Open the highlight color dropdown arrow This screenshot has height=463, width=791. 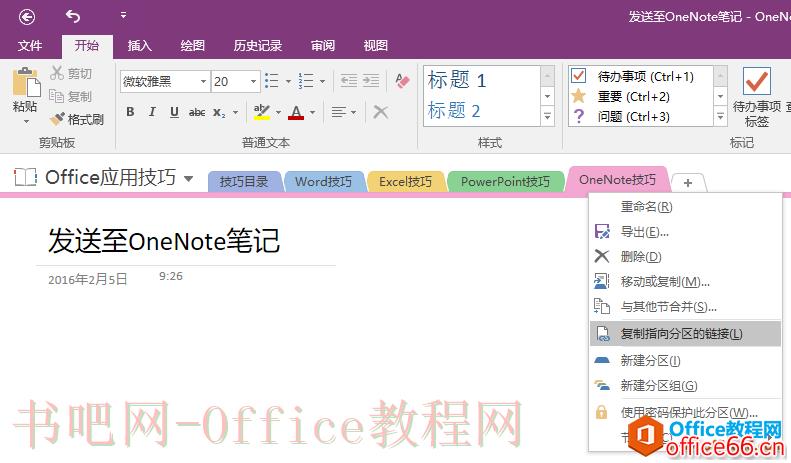(278, 112)
